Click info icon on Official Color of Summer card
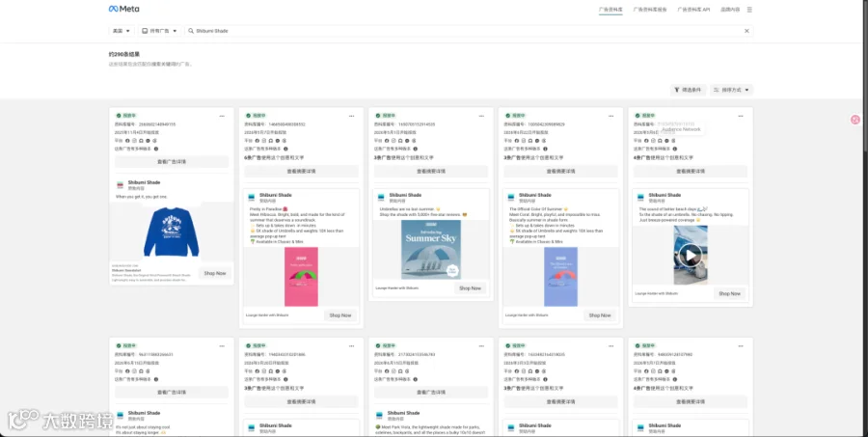This screenshot has height=437, width=868. tap(545, 149)
